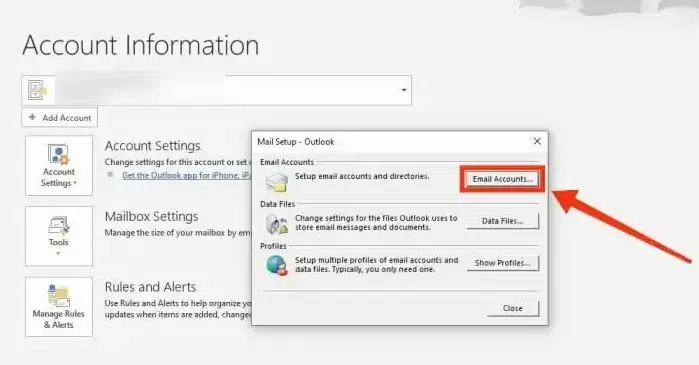The width and height of the screenshot is (699, 365).
Task: Open the Tools dropdown tile
Action: pyautogui.click(x=59, y=236)
